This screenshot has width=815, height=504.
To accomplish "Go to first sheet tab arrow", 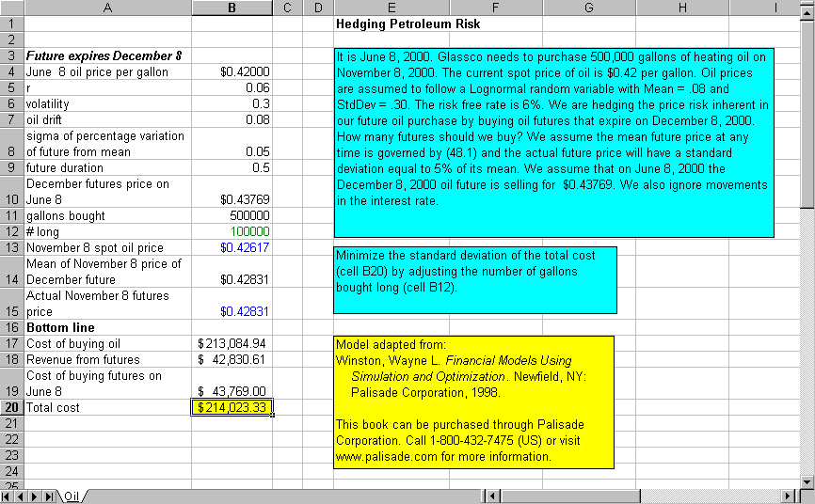I will tap(7, 496).
